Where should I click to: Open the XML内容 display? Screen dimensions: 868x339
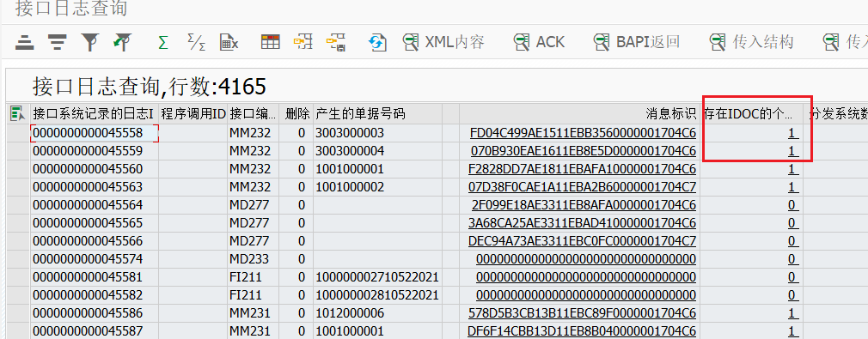pos(443,42)
